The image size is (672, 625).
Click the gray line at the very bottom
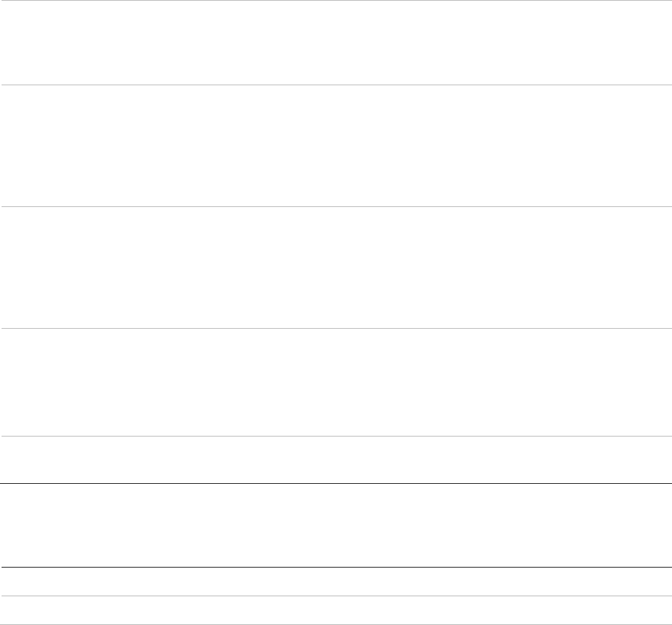pos(336,624)
